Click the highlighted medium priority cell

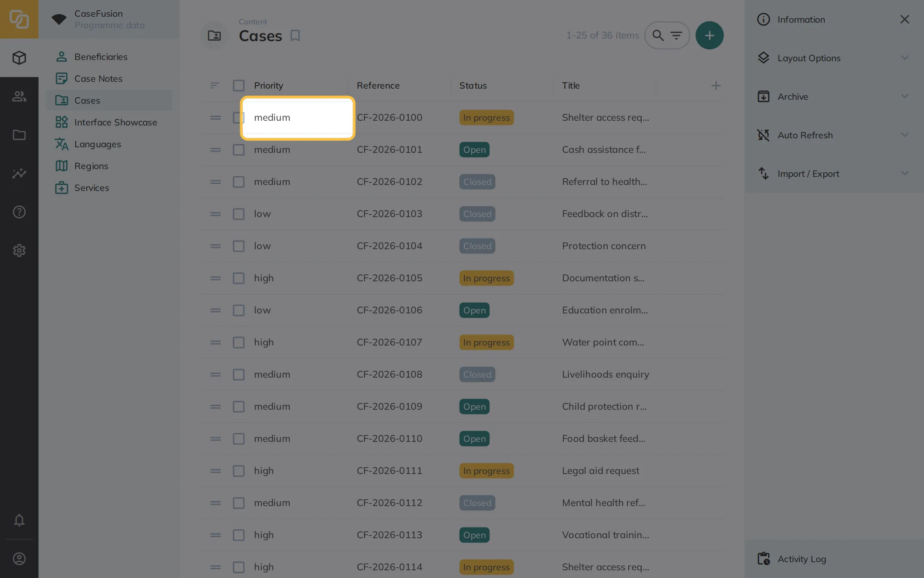point(298,118)
